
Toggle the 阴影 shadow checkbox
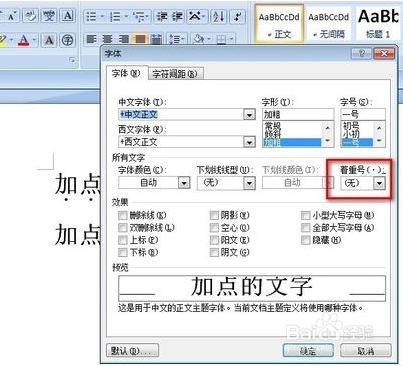point(214,215)
